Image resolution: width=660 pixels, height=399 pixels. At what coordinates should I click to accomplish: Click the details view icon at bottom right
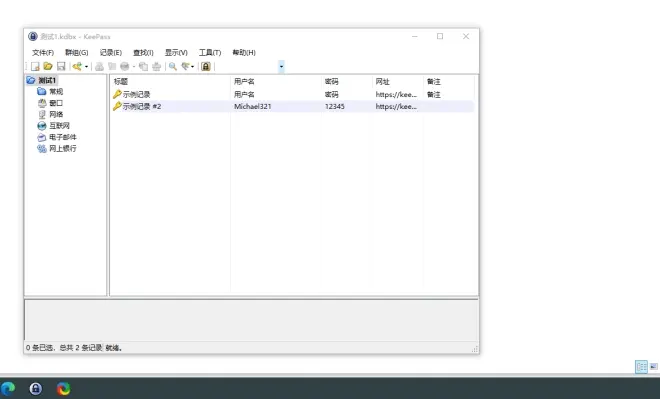[641, 367]
